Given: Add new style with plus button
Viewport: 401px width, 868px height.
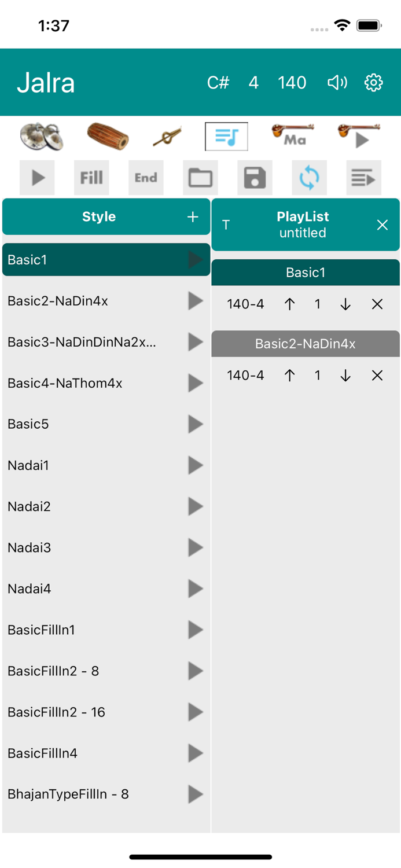Looking at the screenshot, I should tap(193, 217).
